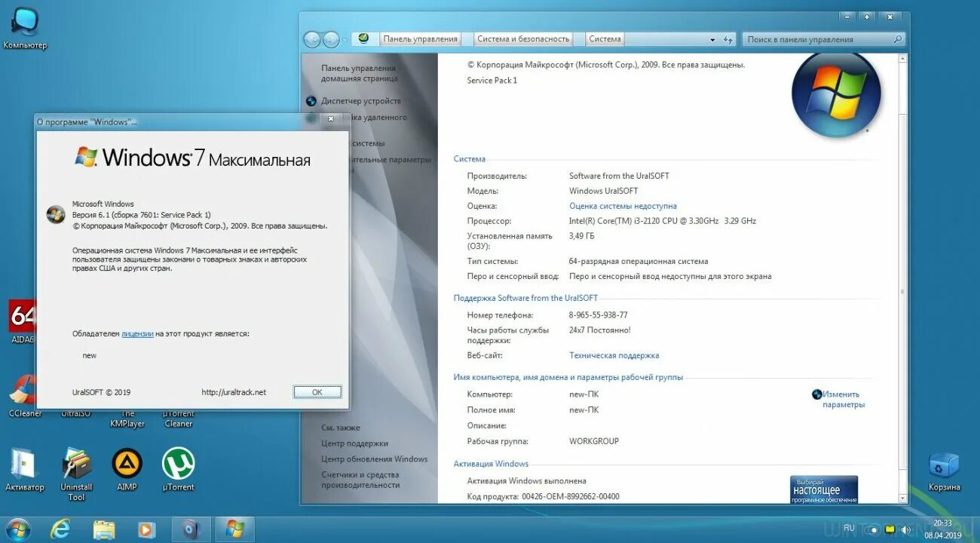Click Активация Windows выполнена text
The width and height of the screenshot is (980, 543).
pyautogui.click(x=526, y=481)
